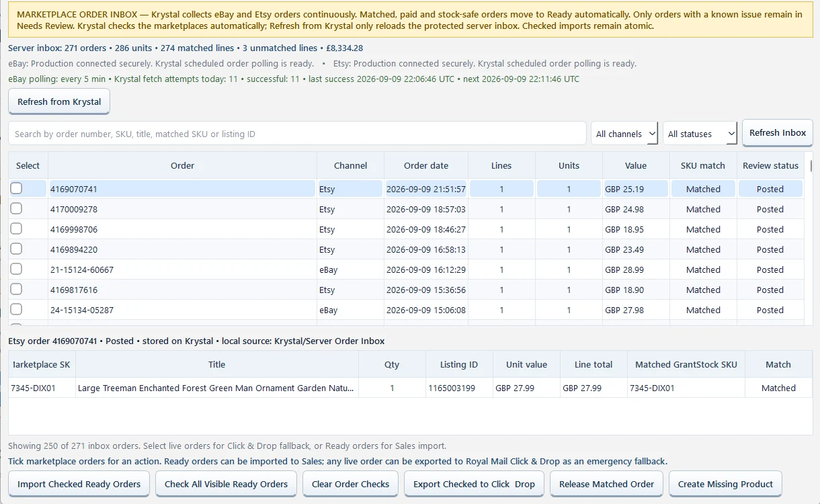
Task: Click the Unit value column header
Action: [526, 364]
